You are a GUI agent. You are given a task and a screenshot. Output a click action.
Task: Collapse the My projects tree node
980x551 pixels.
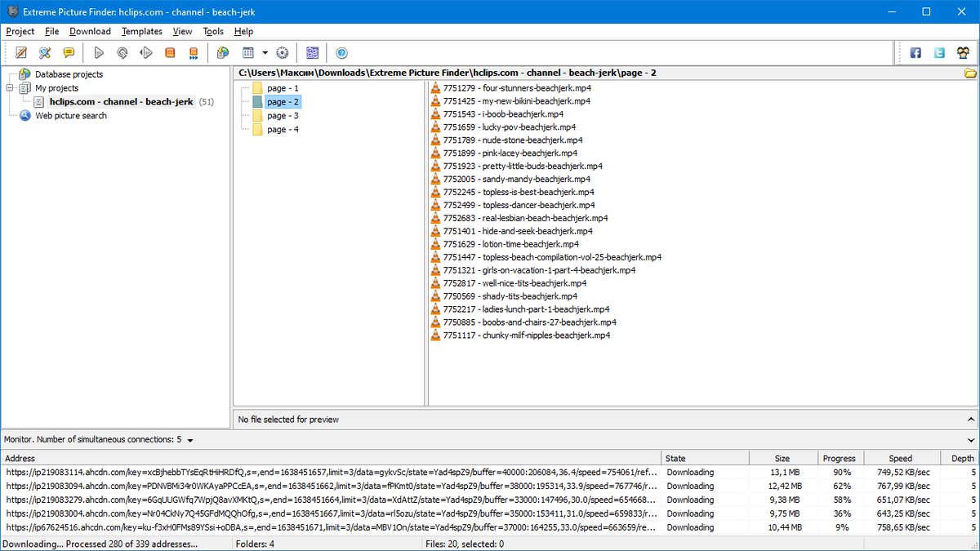click(x=11, y=88)
